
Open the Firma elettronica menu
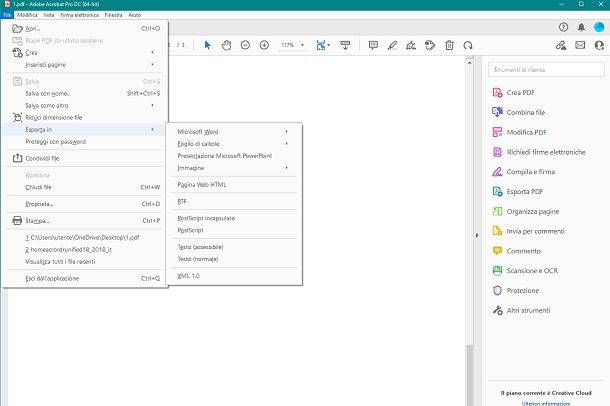click(79, 15)
